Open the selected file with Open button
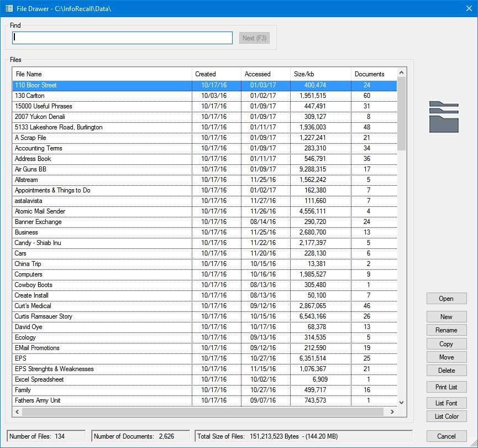The height and width of the screenshot is (448, 478). pyautogui.click(x=447, y=299)
